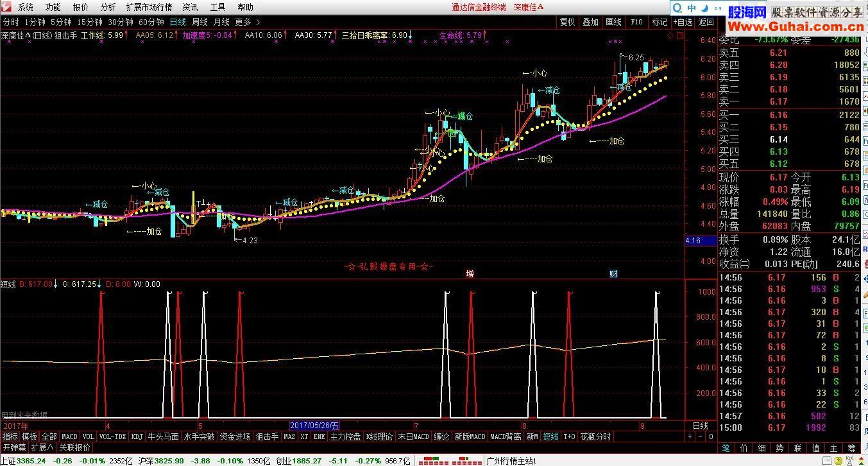This screenshot has width=868, height=466.
Task: Switch to the 细 detail tab
Action: [x=762, y=448]
